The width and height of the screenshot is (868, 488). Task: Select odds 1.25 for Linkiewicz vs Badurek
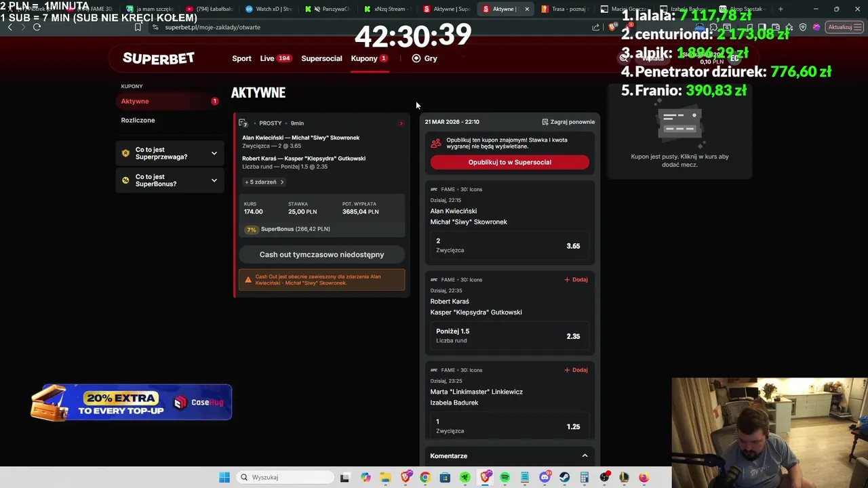(509, 426)
